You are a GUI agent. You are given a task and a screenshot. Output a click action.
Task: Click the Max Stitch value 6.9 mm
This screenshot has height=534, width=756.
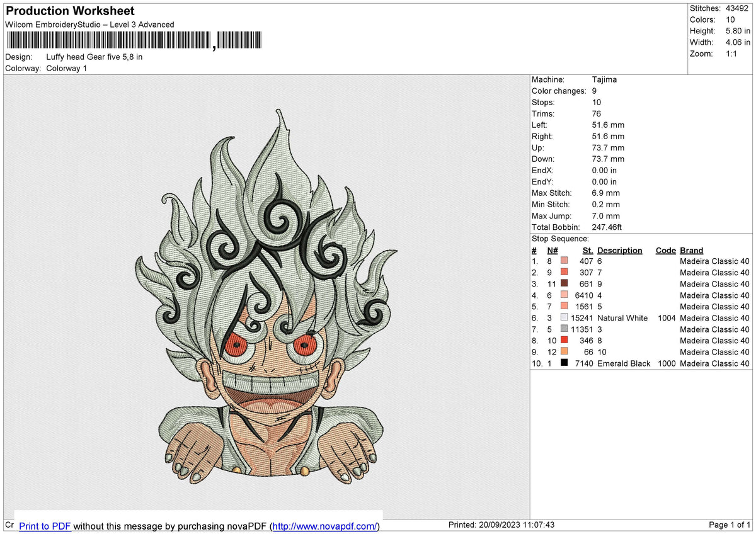(x=606, y=193)
